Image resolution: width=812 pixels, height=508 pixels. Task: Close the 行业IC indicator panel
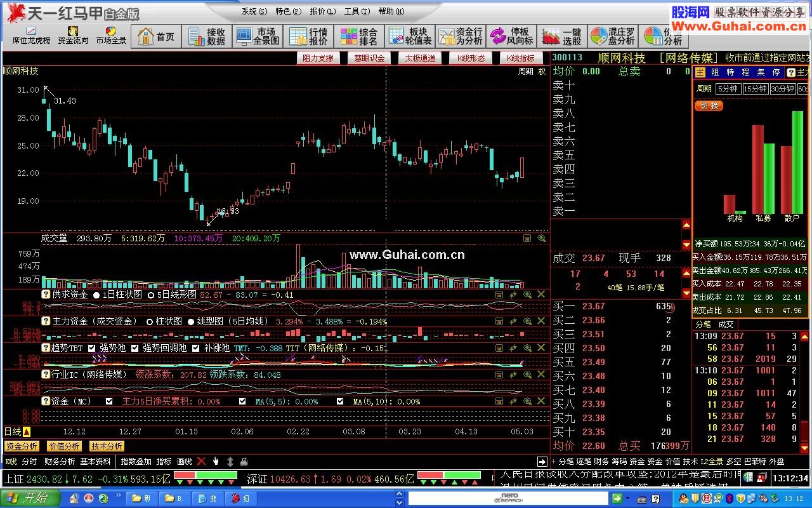tap(541, 375)
